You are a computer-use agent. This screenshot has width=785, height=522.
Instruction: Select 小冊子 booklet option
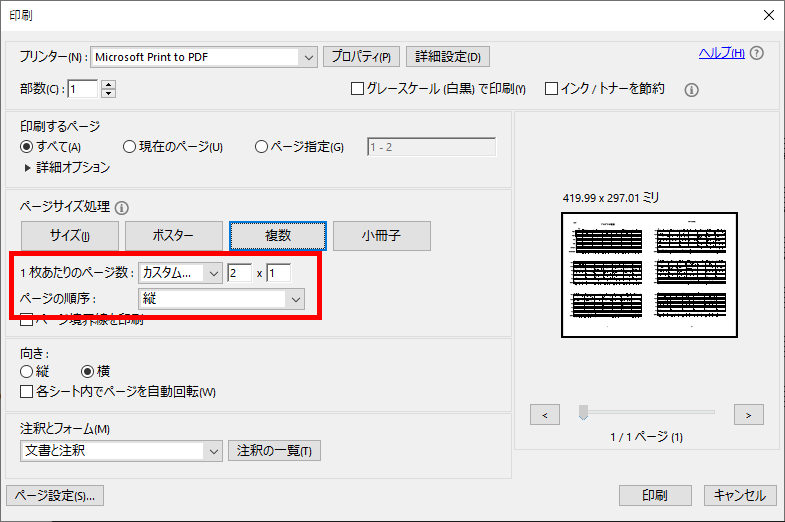click(381, 236)
